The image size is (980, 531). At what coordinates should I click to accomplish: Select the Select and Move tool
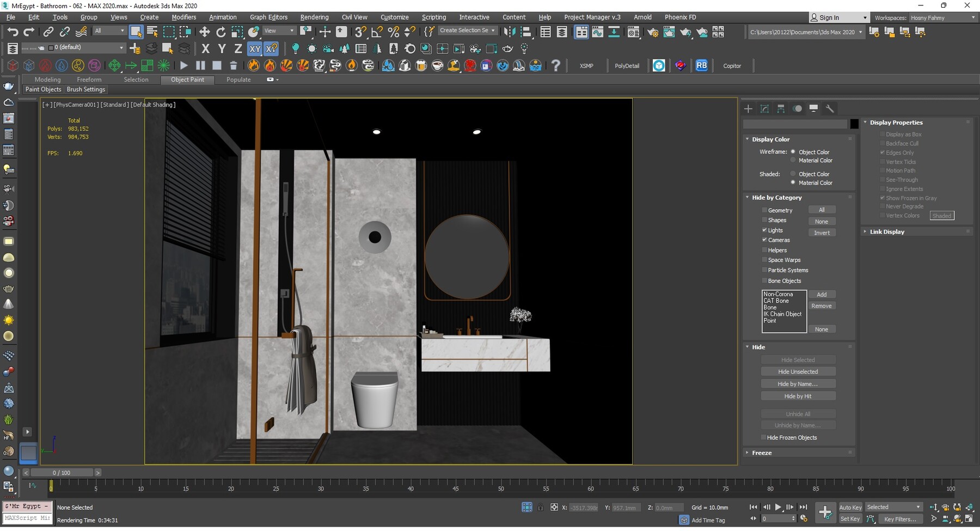tap(204, 32)
